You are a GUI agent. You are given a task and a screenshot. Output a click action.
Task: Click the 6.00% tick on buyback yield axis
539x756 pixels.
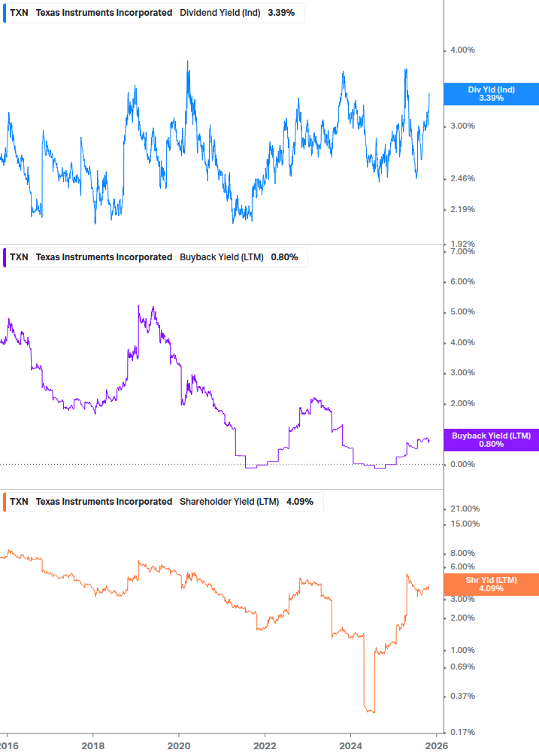click(x=462, y=281)
